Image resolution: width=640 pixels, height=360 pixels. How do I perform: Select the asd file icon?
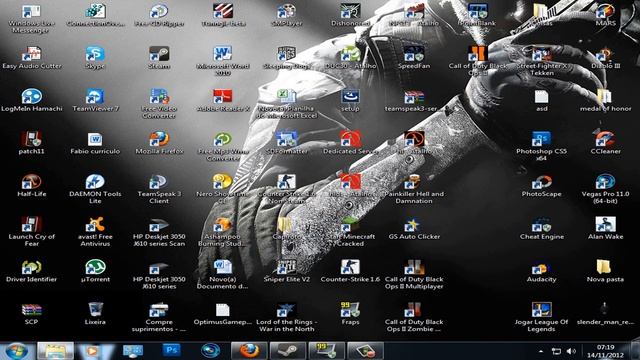(541, 98)
